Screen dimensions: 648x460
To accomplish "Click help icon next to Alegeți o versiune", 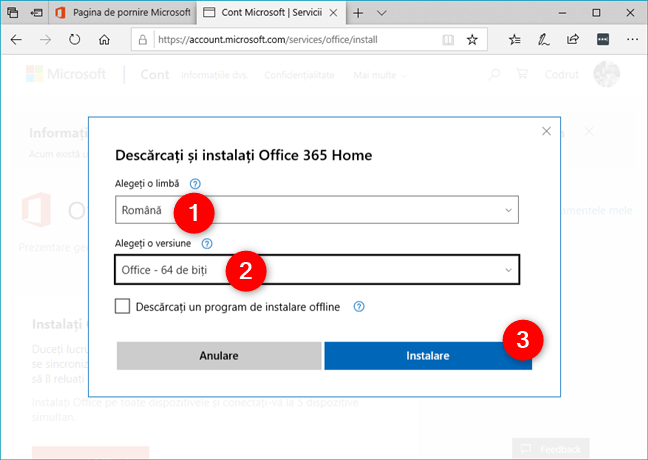I will point(207,243).
